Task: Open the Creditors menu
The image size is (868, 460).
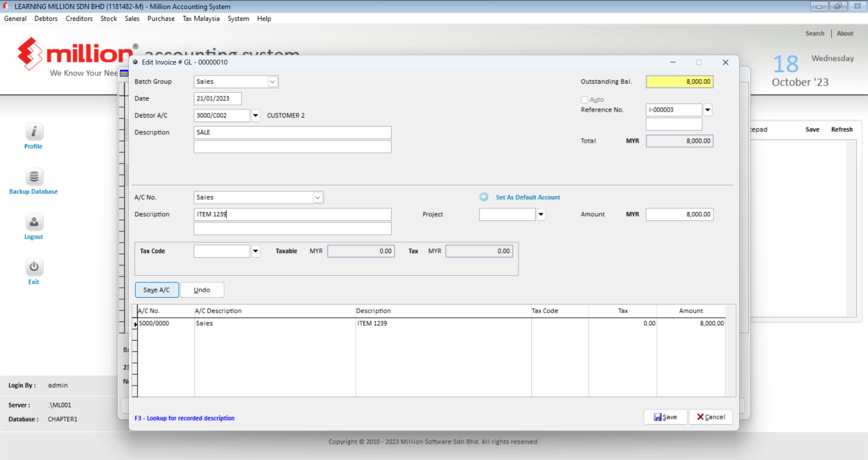Action: tap(79, 19)
